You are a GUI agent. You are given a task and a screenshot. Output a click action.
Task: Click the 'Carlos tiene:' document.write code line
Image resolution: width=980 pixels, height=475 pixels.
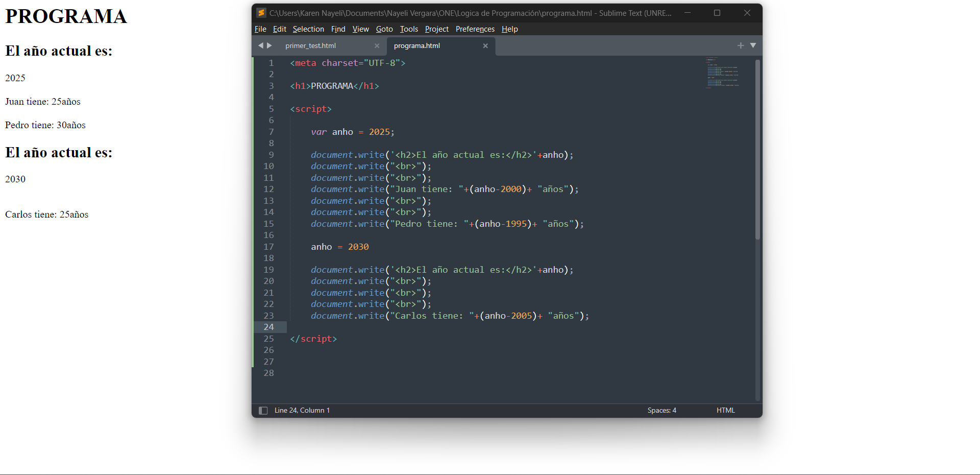pyautogui.click(x=450, y=316)
